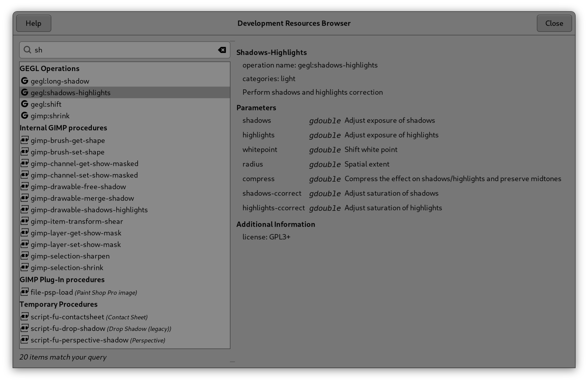Click the 'Temporary Procedures' section header

pyautogui.click(x=59, y=304)
